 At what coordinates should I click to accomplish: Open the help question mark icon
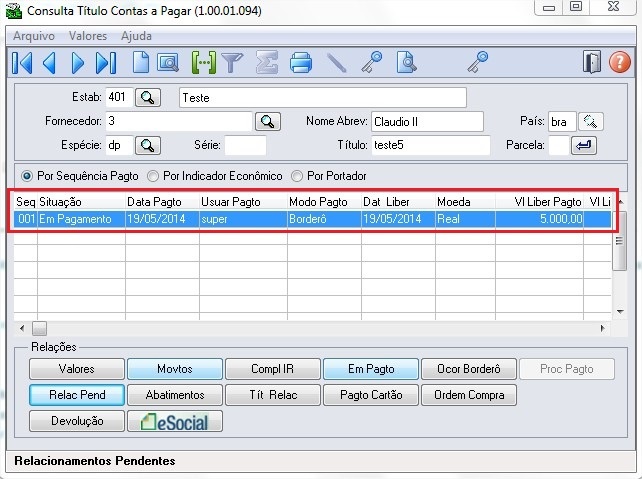[x=620, y=63]
